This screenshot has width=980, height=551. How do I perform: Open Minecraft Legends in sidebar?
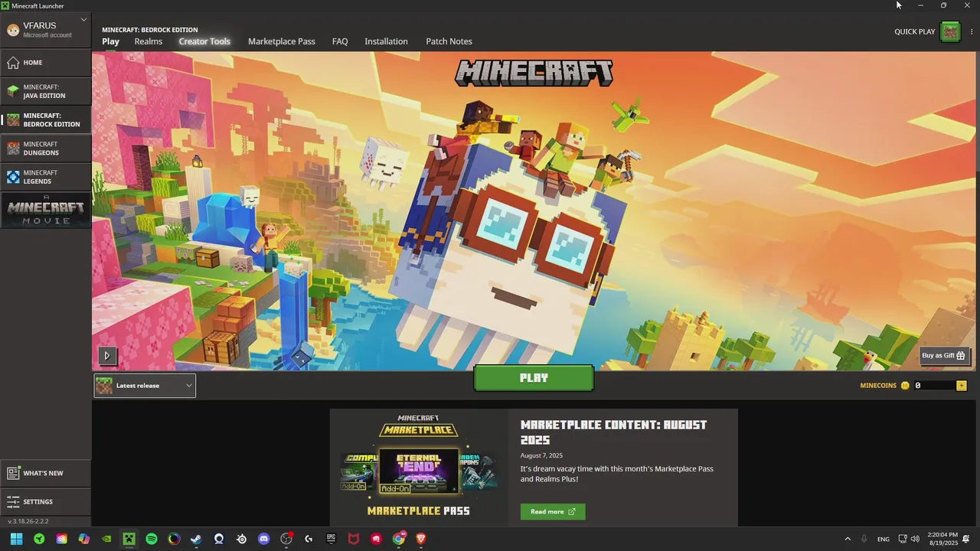pos(46,177)
